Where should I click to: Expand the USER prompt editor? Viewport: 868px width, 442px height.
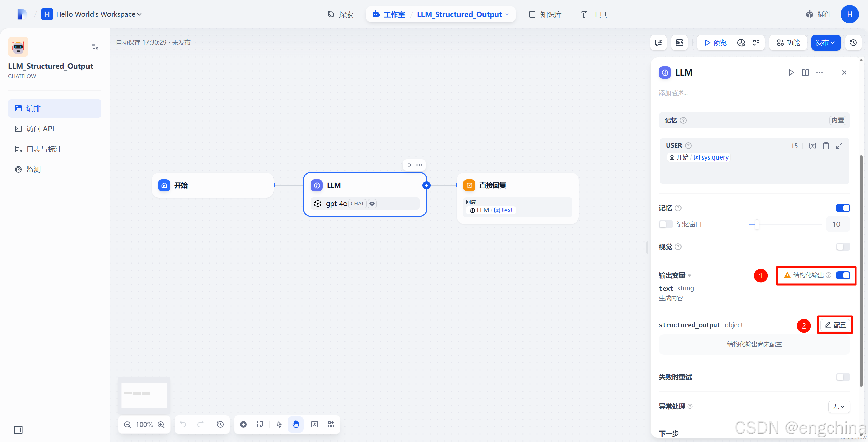pos(839,146)
